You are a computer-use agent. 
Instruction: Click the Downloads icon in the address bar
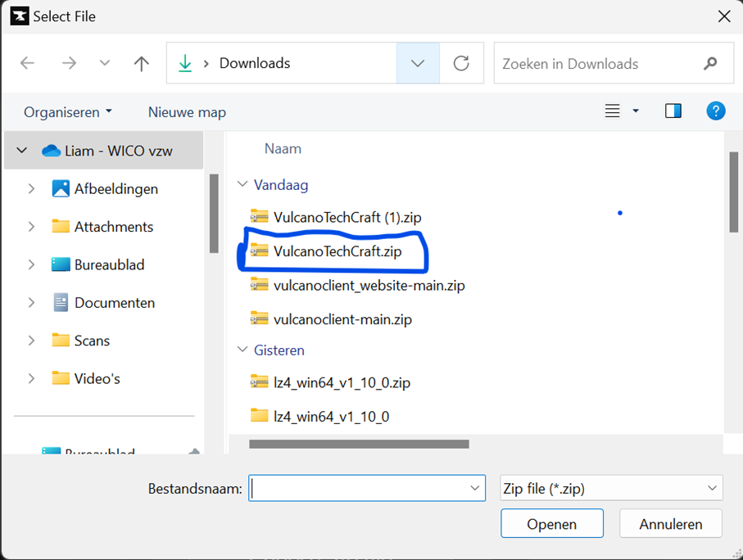tap(185, 63)
